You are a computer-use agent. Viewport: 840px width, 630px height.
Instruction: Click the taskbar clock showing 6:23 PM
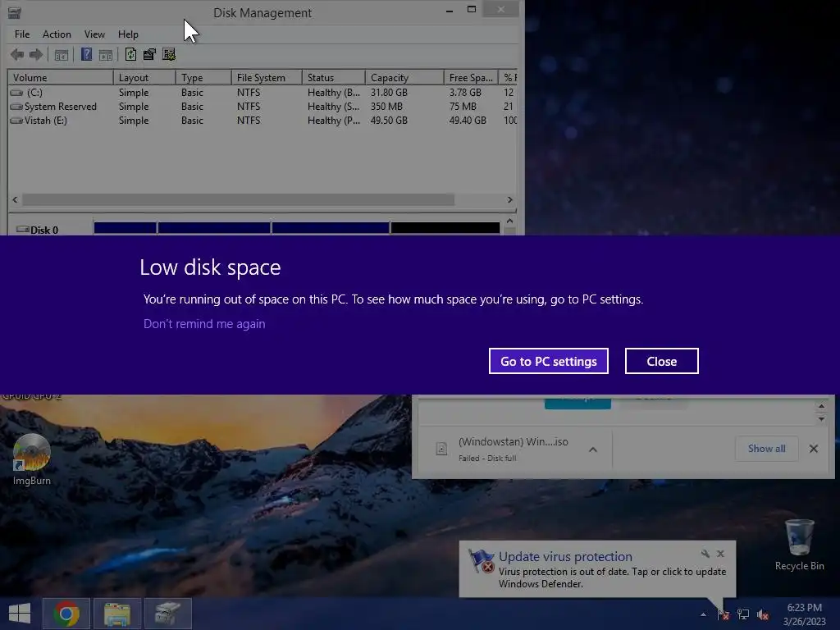804,614
